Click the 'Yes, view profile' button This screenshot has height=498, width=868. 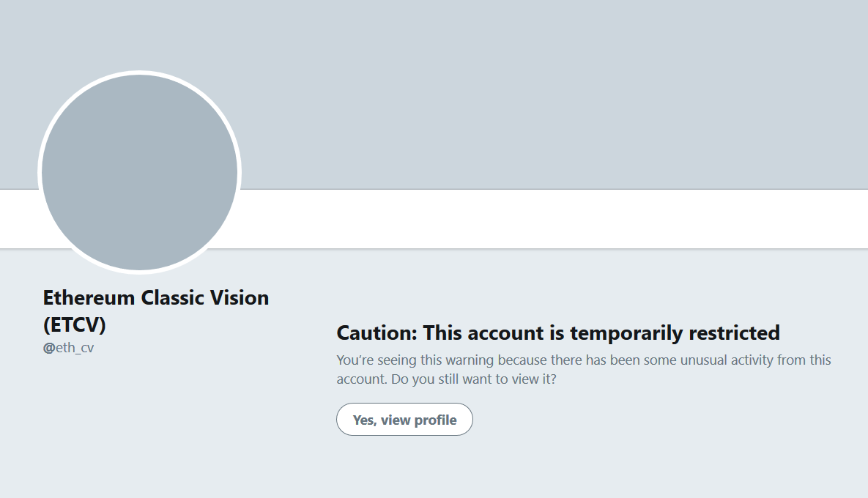404,420
